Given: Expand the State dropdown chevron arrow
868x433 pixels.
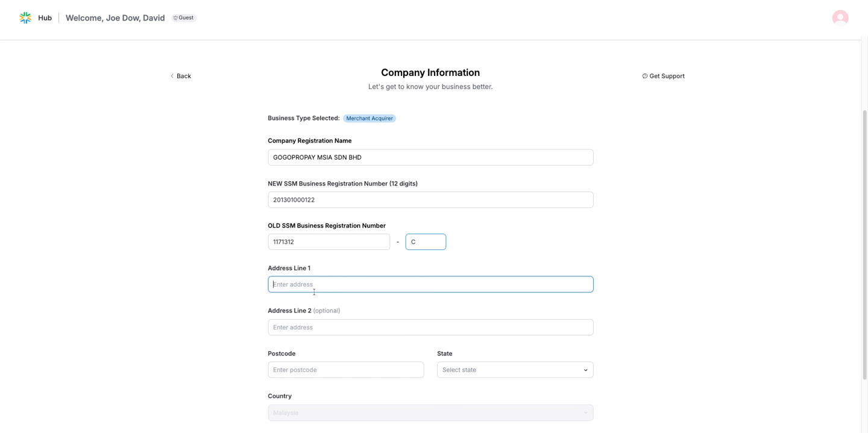Looking at the screenshot, I should 585,370.
